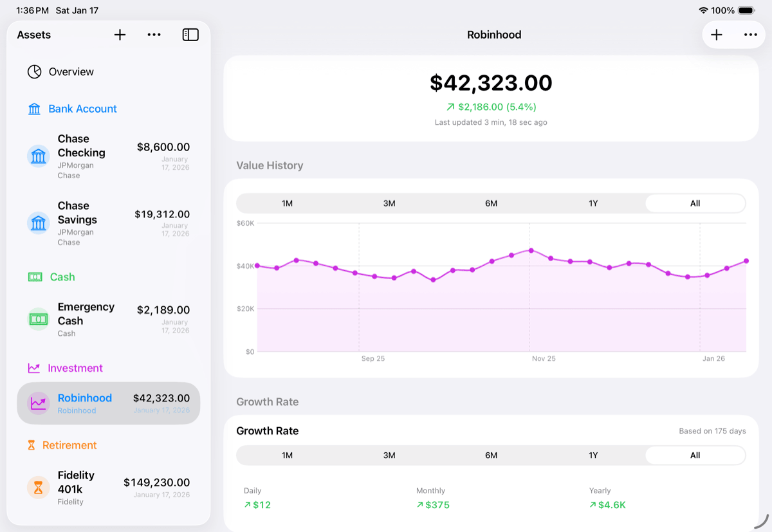Screen dimensions: 772x532
Task: Click the Emergency Cash banknote icon
Action: [x=39, y=319]
